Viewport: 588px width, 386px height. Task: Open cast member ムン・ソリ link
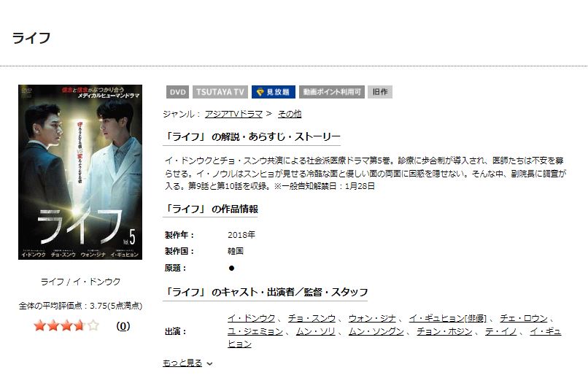[x=315, y=331]
